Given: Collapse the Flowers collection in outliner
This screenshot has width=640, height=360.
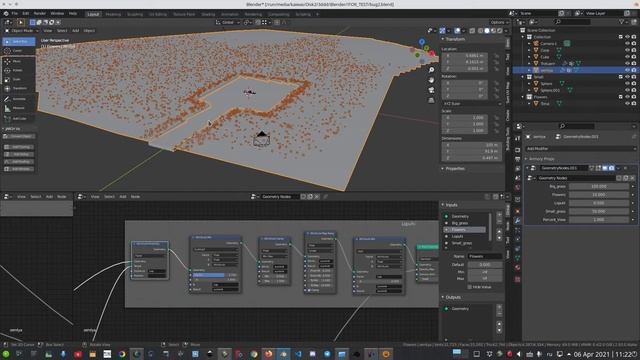Looking at the screenshot, I should pos(523,97).
